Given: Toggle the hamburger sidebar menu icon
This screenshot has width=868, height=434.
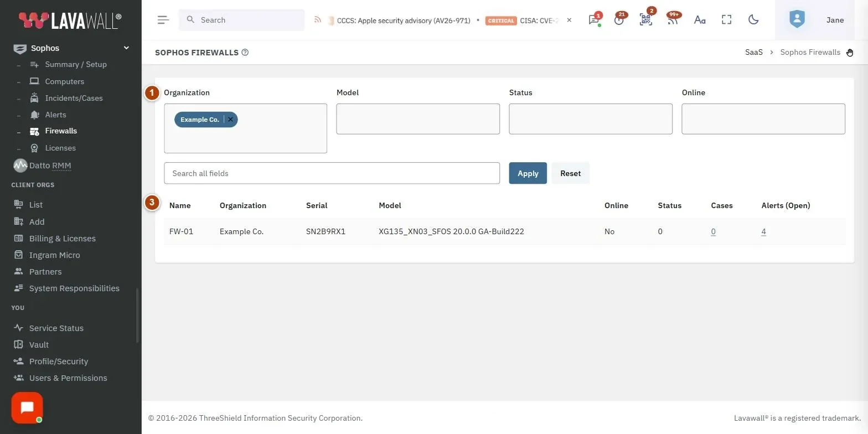Looking at the screenshot, I should click(x=163, y=20).
